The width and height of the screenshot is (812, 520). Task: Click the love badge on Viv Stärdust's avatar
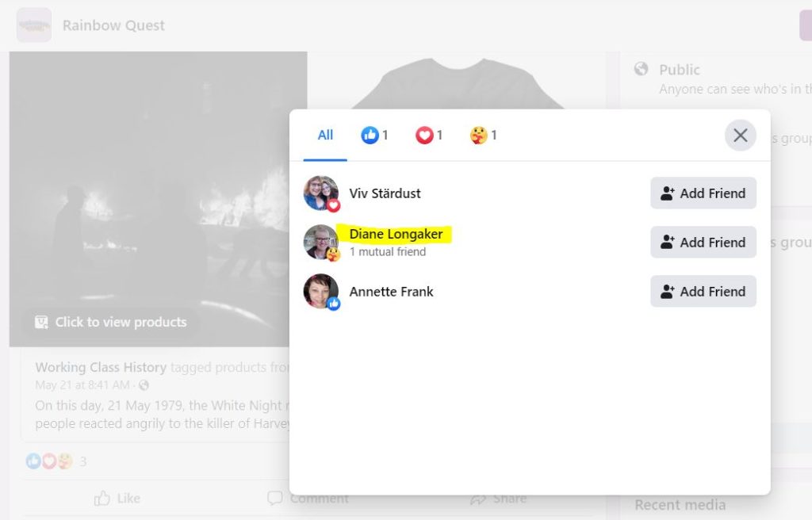[334, 205]
